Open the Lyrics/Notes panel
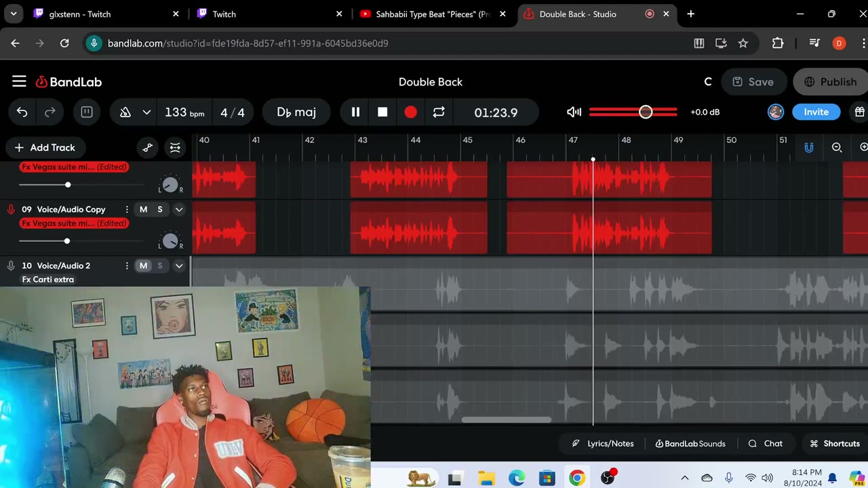 coord(603,444)
